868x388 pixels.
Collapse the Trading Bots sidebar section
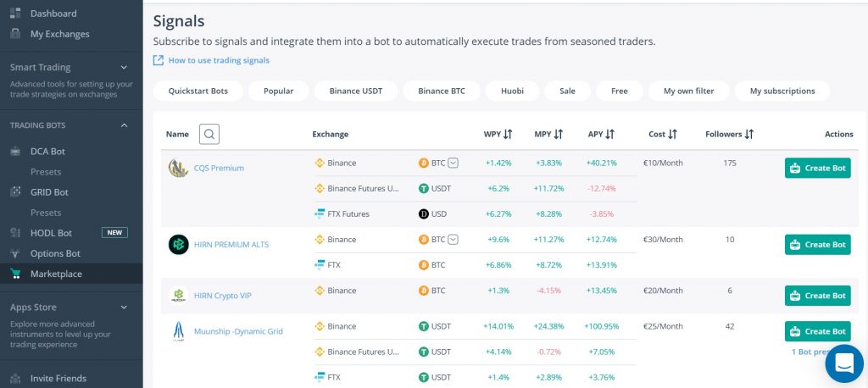124,125
